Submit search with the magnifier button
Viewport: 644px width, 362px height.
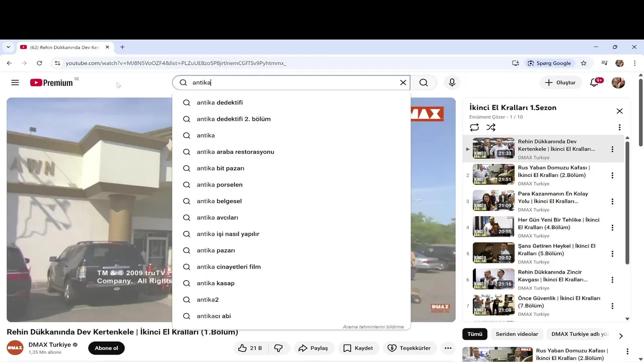[424, 82]
